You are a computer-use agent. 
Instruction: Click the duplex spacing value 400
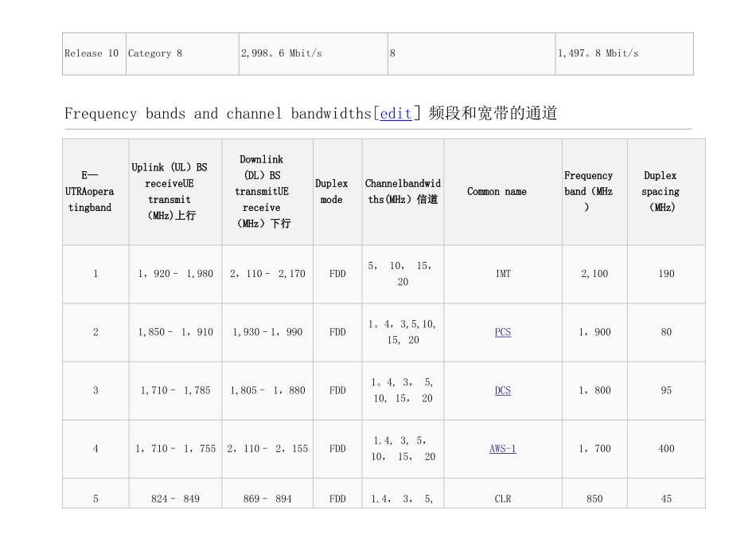pyautogui.click(x=666, y=448)
